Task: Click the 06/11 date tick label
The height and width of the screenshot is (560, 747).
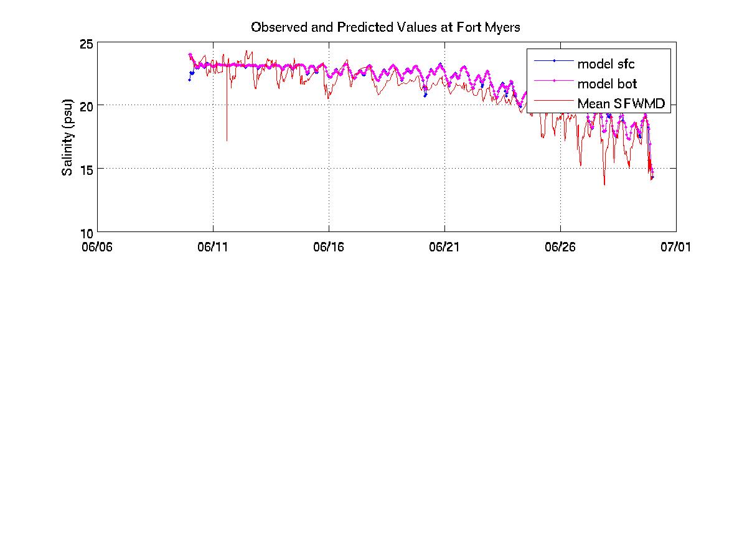Action: (x=213, y=246)
